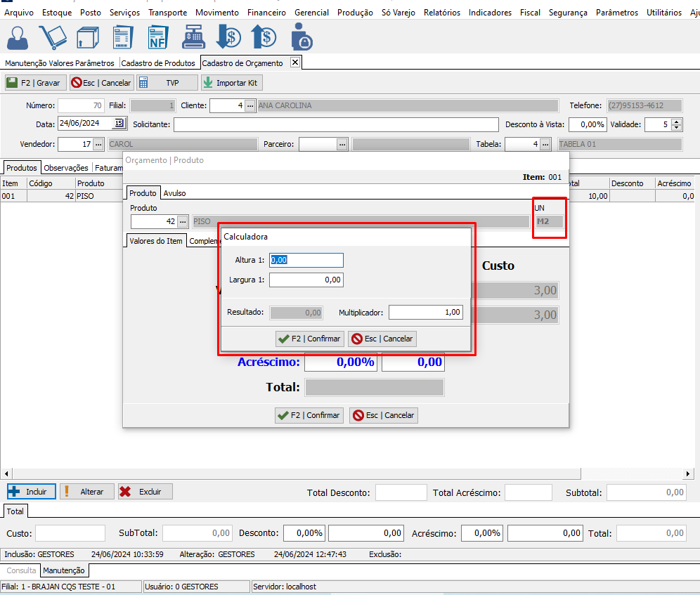Open Parceiro lookup ellipsis button
Screen dimensions: 700x595
[342, 144]
